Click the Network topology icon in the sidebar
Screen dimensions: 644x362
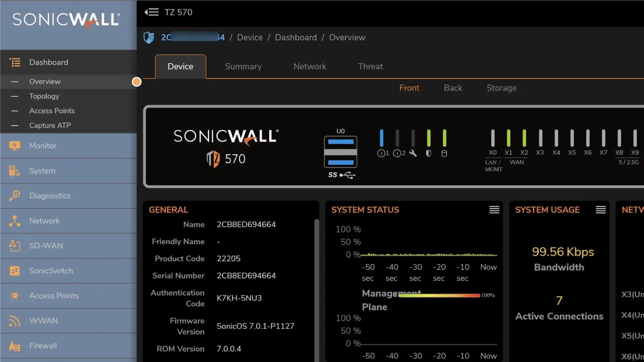pos(15,221)
